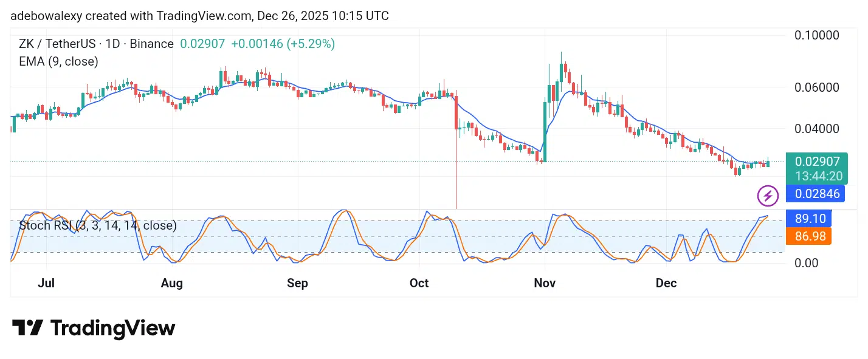868x359 pixels.
Task: Click the TradingView wordmark text
Action: point(112,328)
